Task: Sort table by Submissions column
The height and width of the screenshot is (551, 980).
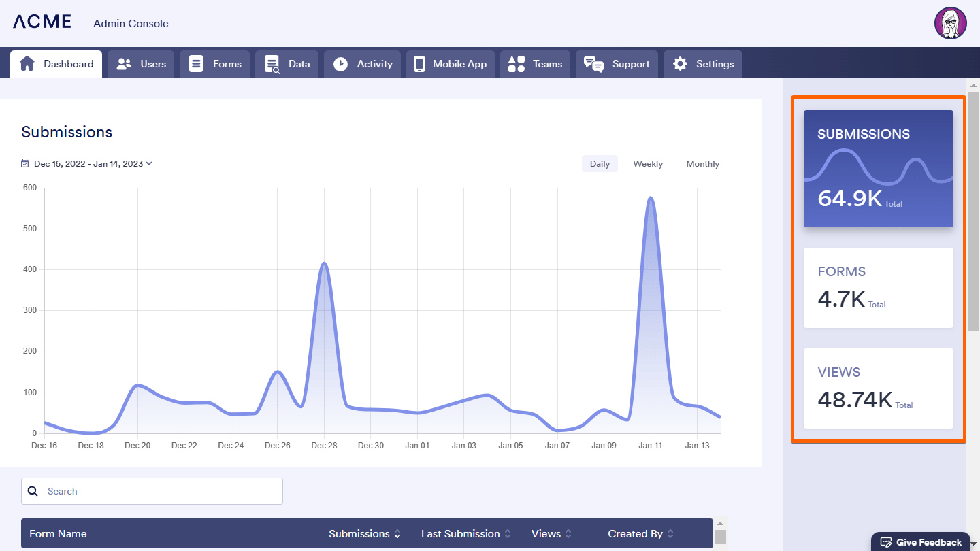Action: [364, 534]
